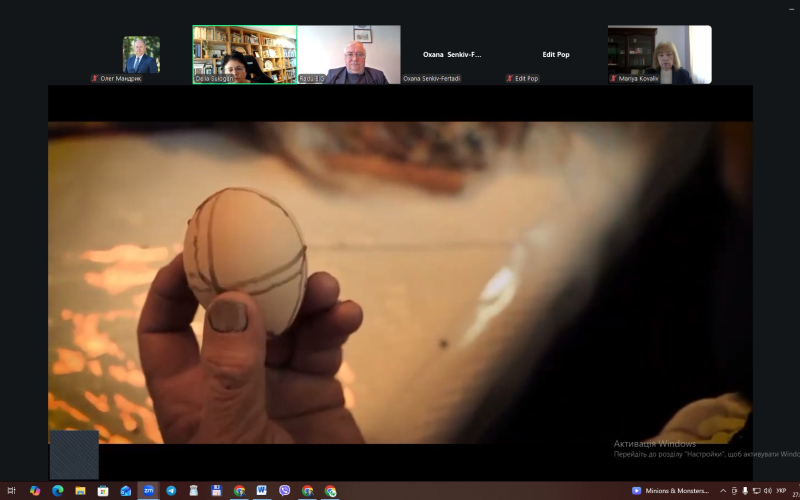Open the Outlook mail taskbar icon

point(126,491)
